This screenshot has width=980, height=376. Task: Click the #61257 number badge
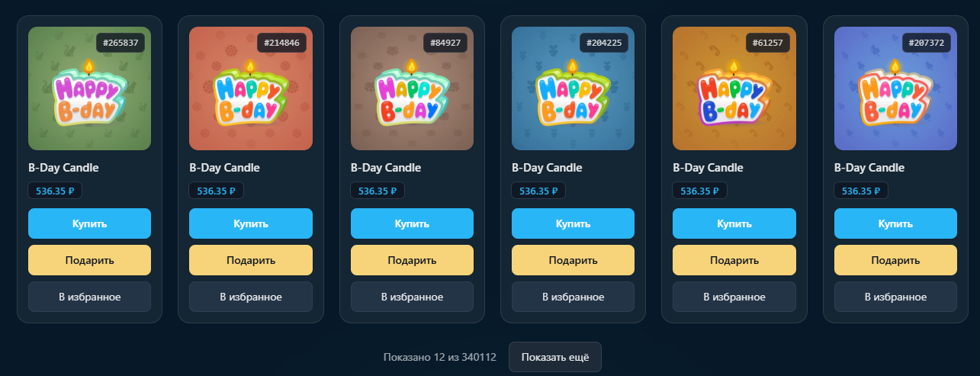(x=768, y=43)
